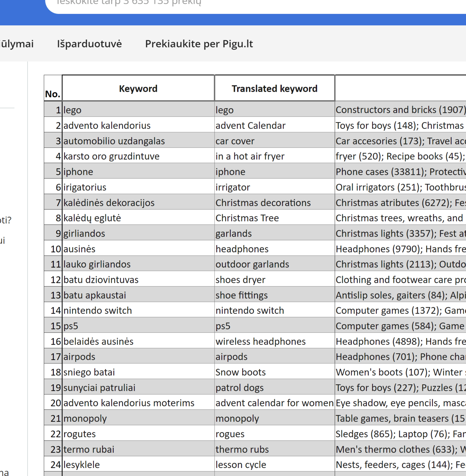Select the 'Car accesories (173)' category cell

click(401, 140)
